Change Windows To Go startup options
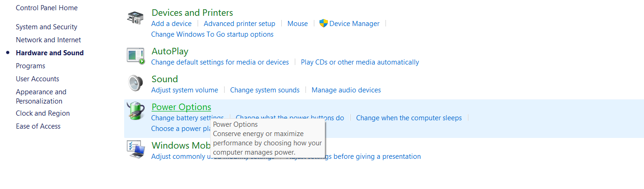The height and width of the screenshot is (189, 644). tap(212, 34)
